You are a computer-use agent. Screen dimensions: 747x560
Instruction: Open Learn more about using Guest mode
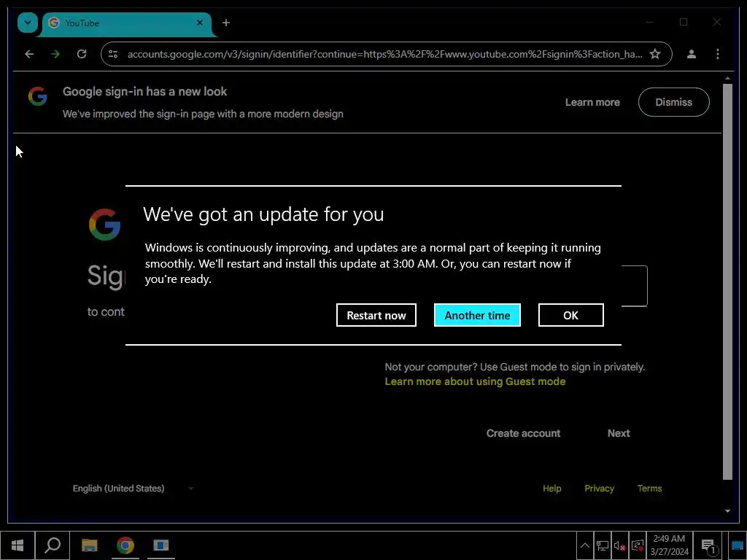(475, 381)
